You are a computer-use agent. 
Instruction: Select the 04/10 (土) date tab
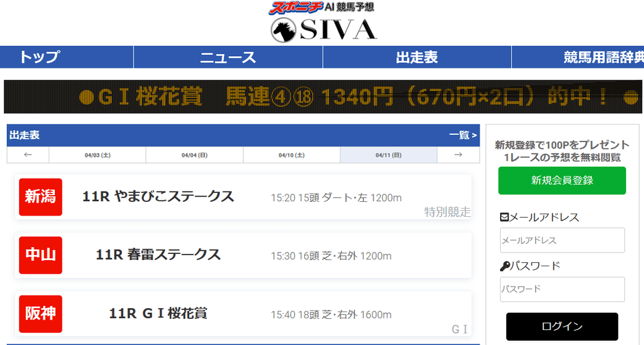coord(292,155)
